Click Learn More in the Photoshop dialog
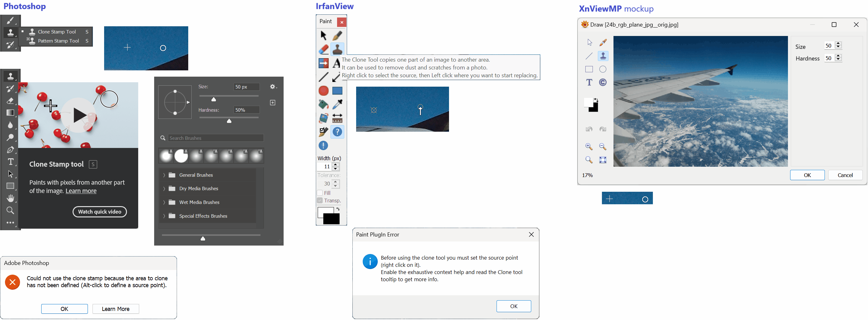 (116, 309)
